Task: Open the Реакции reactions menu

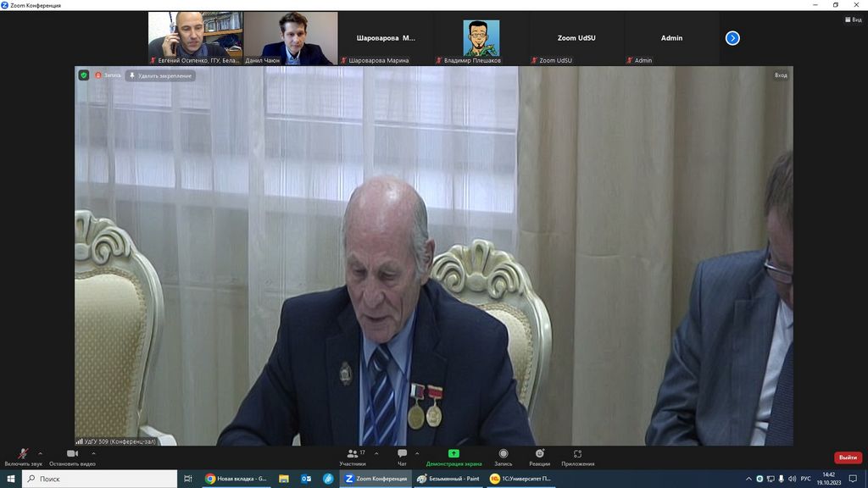Action: point(539,455)
